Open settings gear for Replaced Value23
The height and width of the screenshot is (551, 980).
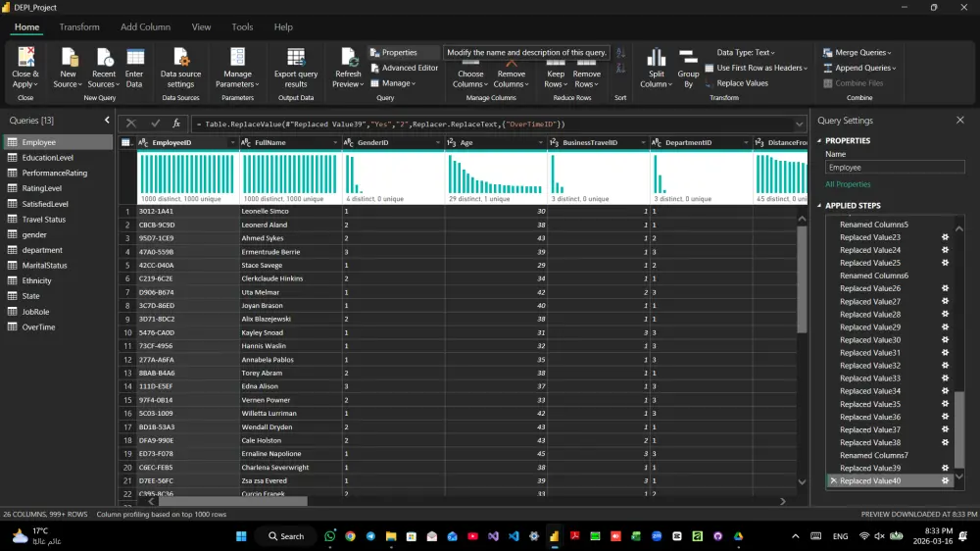[945, 237]
